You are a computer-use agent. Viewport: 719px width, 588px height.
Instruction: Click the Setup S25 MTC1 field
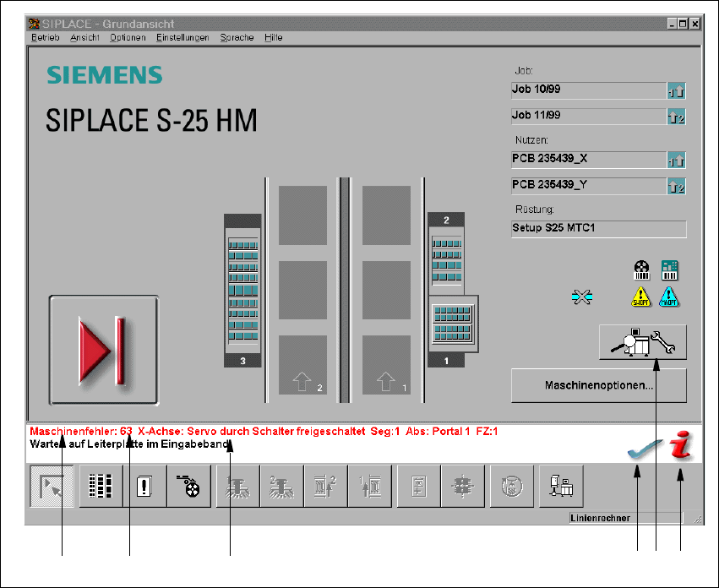[x=598, y=229]
